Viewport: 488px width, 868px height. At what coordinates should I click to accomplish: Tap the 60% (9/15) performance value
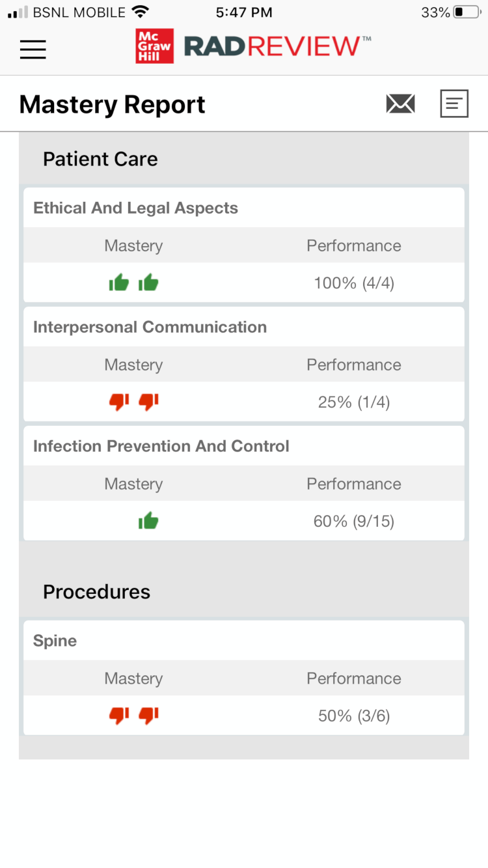point(354,521)
